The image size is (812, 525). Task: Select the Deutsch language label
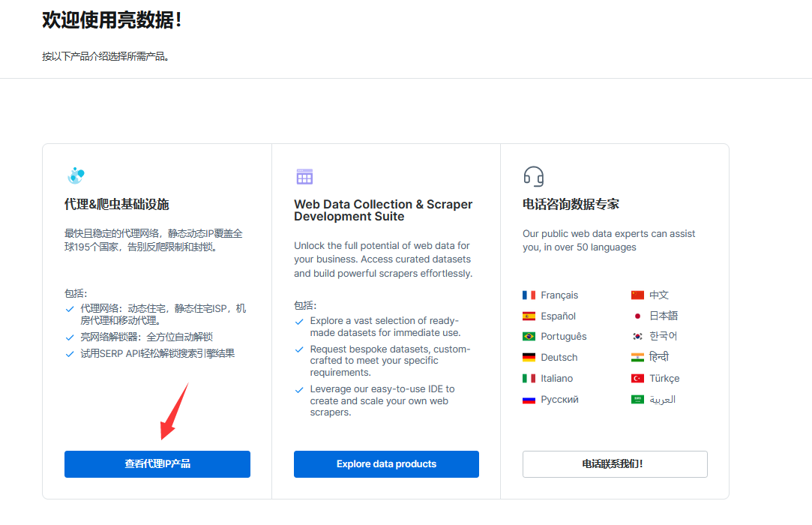click(559, 358)
